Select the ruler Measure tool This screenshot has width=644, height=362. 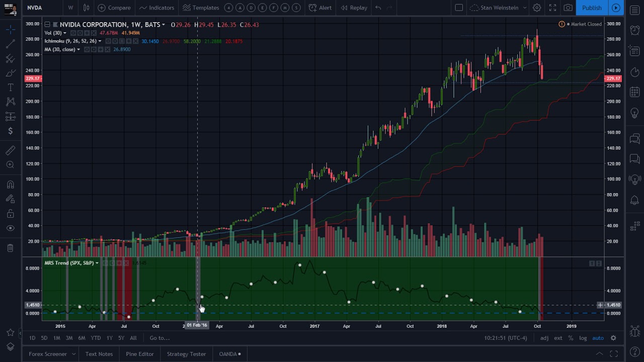[10, 150]
